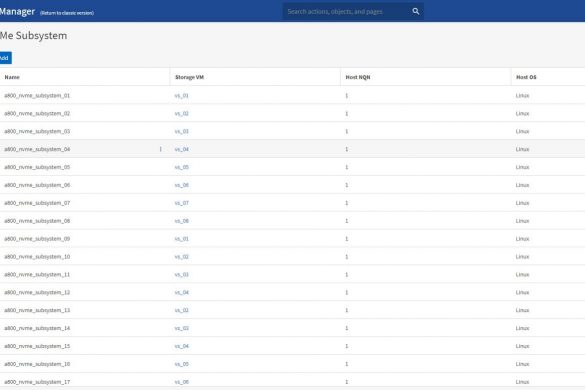The height and width of the screenshot is (390, 585).
Task: Click the Host OS column header
Action: click(526, 77)
